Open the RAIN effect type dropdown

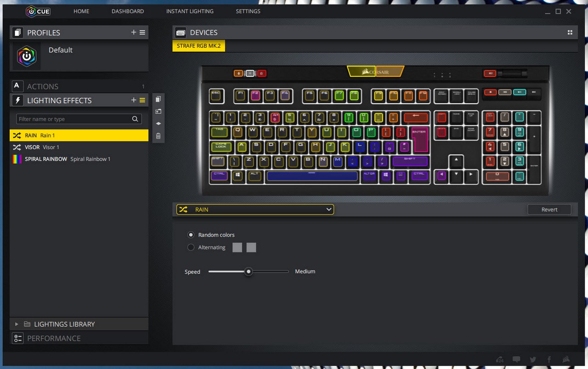tap(255, 209)
